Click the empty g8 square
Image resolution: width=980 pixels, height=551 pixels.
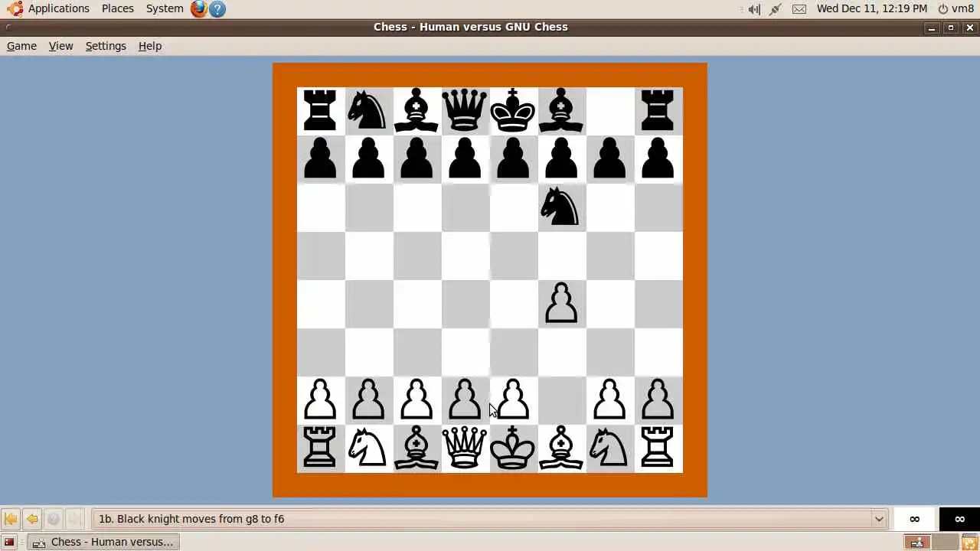point(609,111)
